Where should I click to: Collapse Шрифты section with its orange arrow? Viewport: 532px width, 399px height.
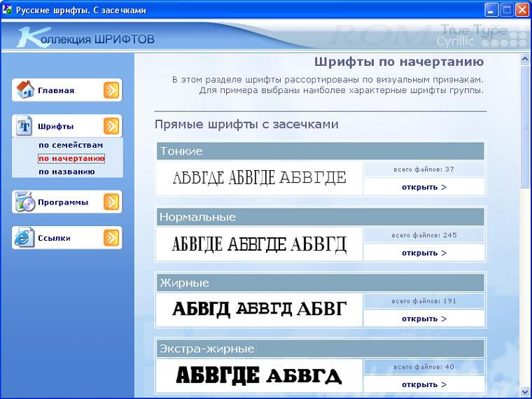[111, 127]
